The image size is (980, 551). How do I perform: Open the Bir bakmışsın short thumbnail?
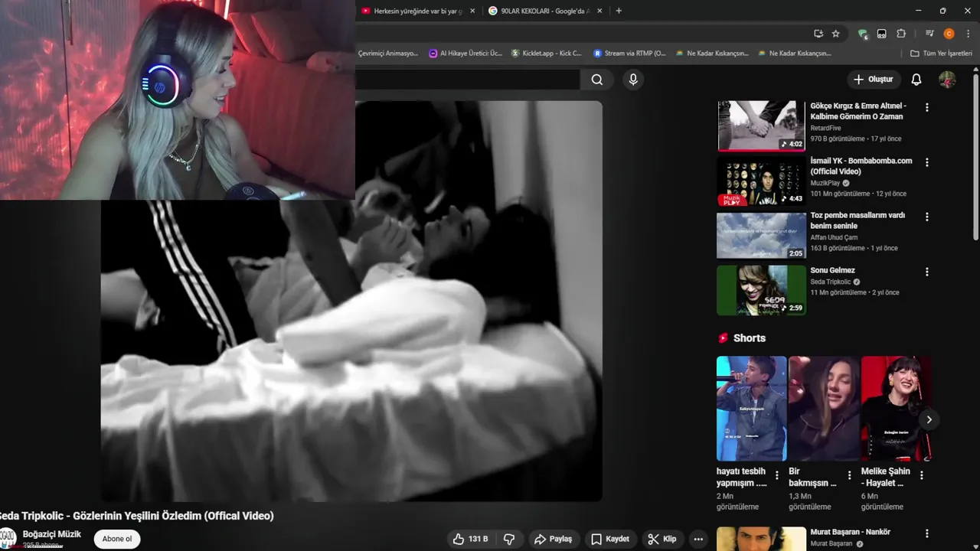coord(824,409)
